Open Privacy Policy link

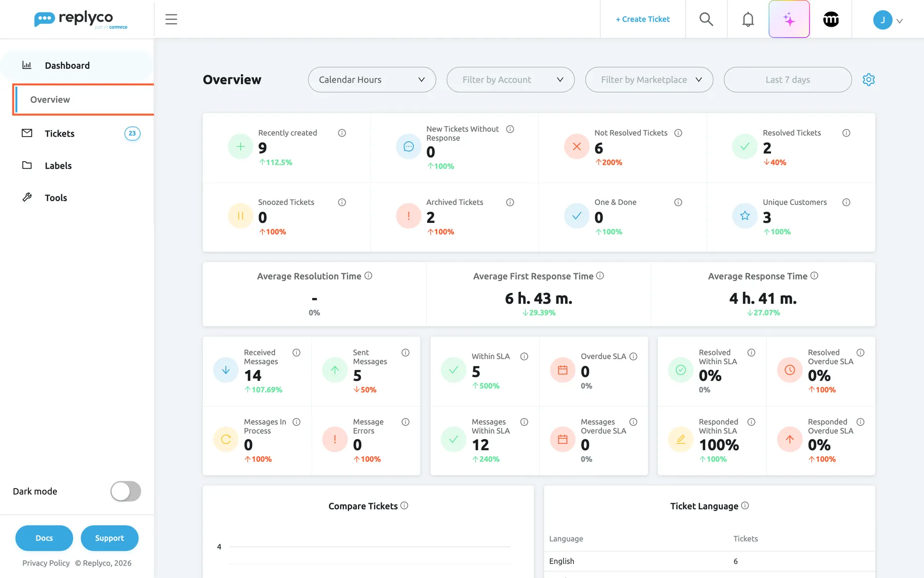(46, 563)
